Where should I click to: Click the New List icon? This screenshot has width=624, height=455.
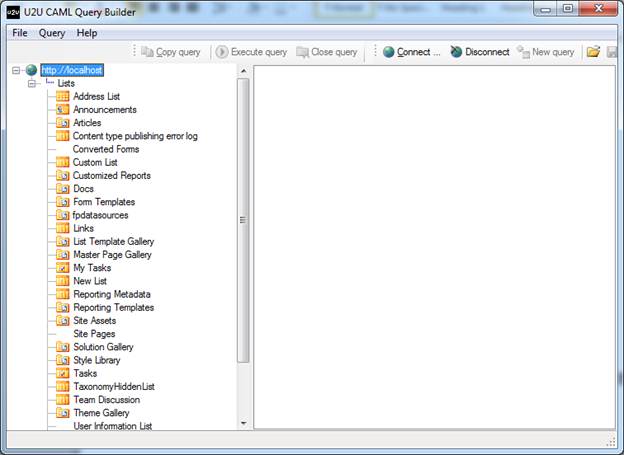pyautogui.click(x=62, y=281)
